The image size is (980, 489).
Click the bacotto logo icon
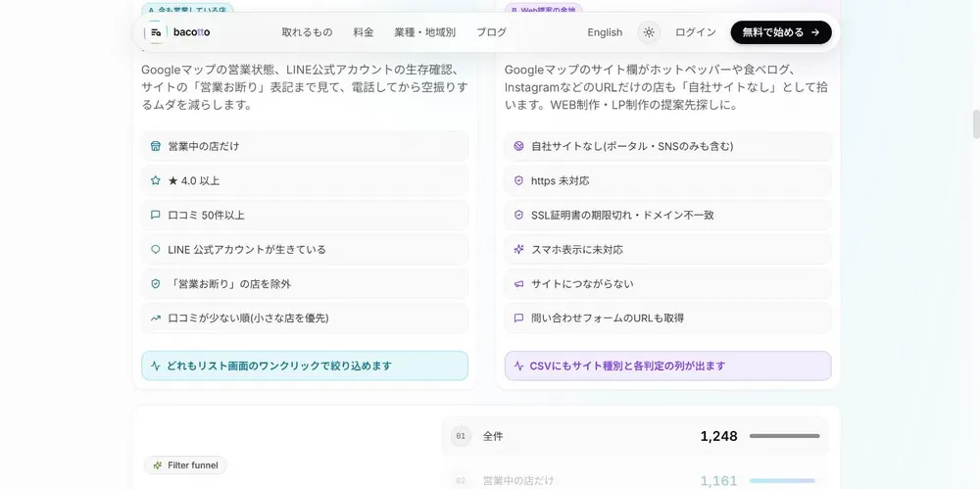tap(155, 32)
